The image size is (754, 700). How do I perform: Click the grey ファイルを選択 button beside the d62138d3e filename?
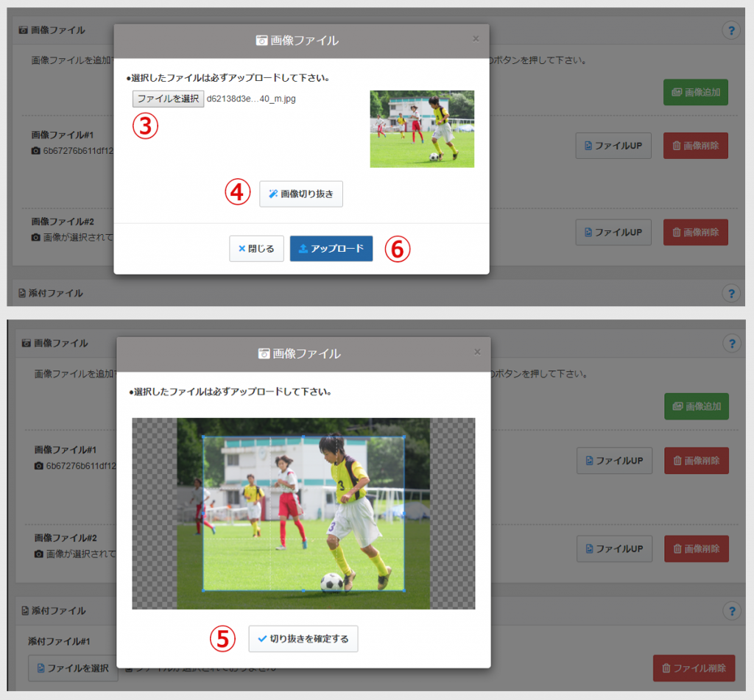[x=168, y=99]
